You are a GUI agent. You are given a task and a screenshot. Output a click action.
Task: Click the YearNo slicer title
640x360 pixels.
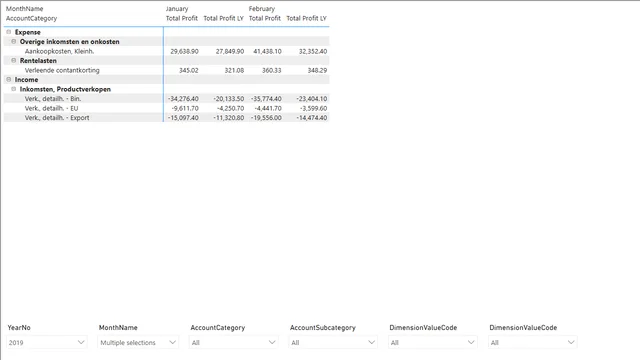coord(19,327)
